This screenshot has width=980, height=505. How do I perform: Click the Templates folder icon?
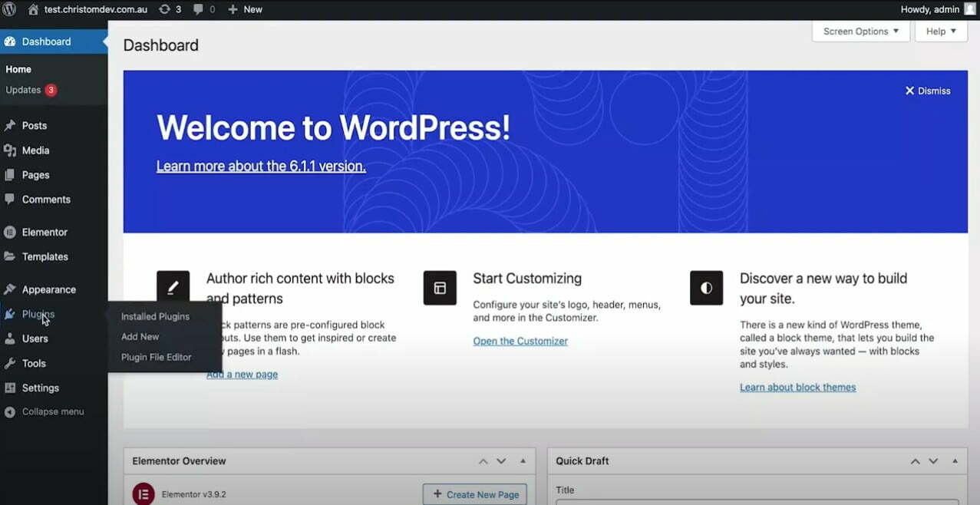10,256
